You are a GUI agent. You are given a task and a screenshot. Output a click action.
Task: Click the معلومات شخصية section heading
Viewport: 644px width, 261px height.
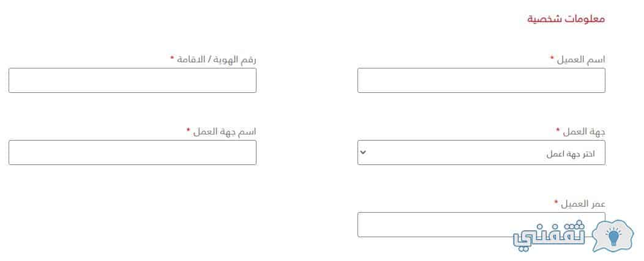coord(566,19)
